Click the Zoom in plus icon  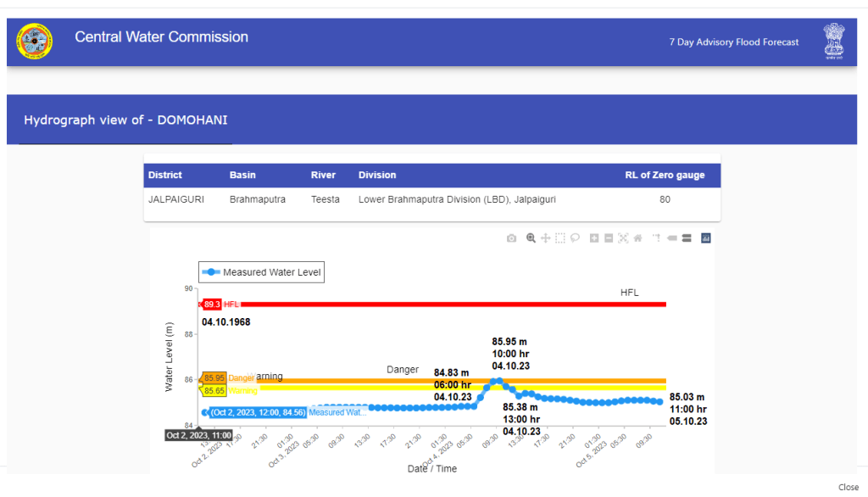click(594, 238)
